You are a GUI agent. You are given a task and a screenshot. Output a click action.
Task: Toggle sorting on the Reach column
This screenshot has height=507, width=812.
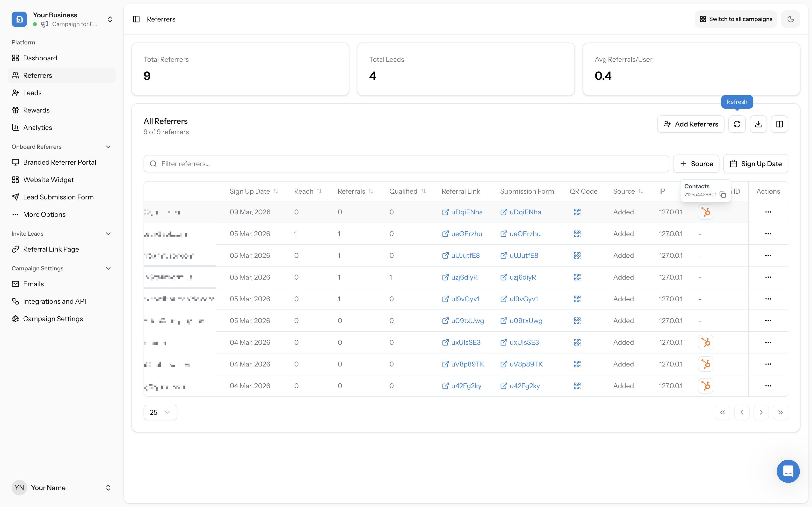[319, 191]
